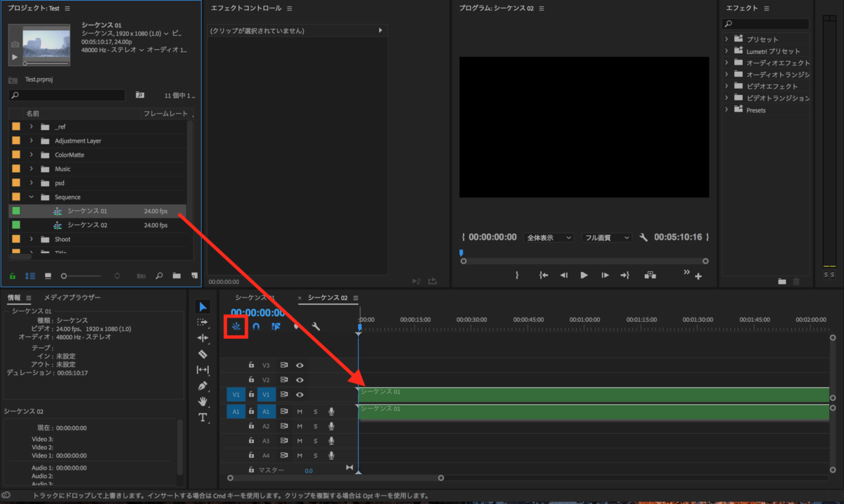The width and height of the screenshot is (844, 504).
Task: Open the Program monitor button editor plus
Action: click(698, 277)
